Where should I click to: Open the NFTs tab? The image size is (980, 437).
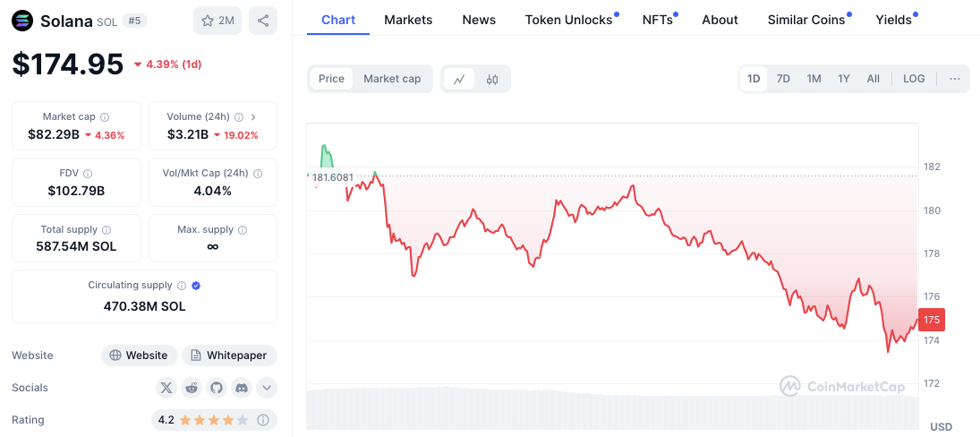(x=658, y=20)
